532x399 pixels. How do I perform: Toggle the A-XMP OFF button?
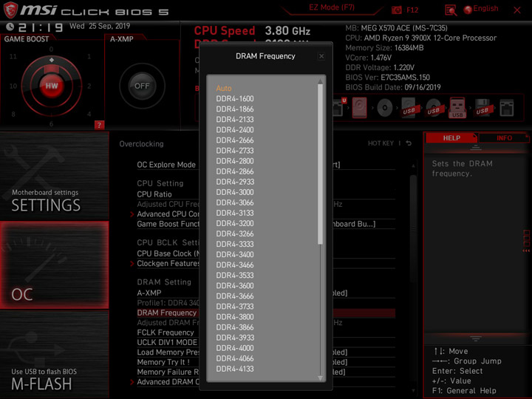[x=142, y=86]
